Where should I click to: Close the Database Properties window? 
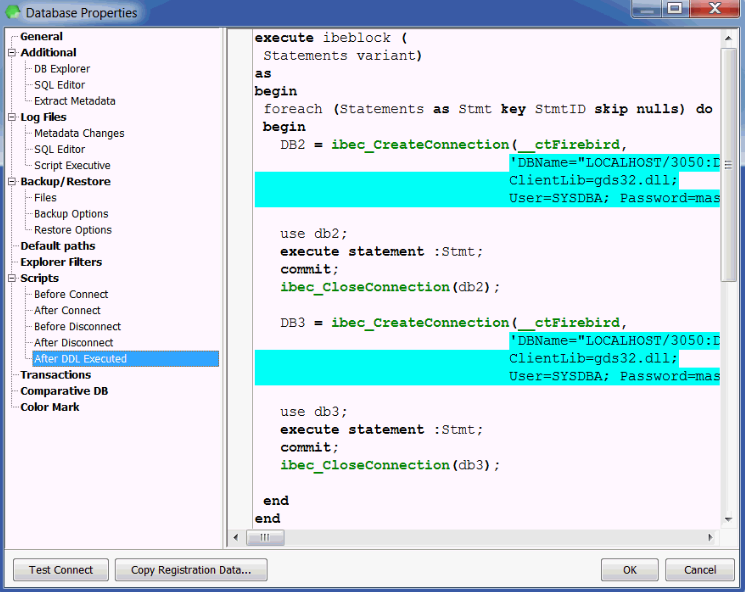coord(715,9)
